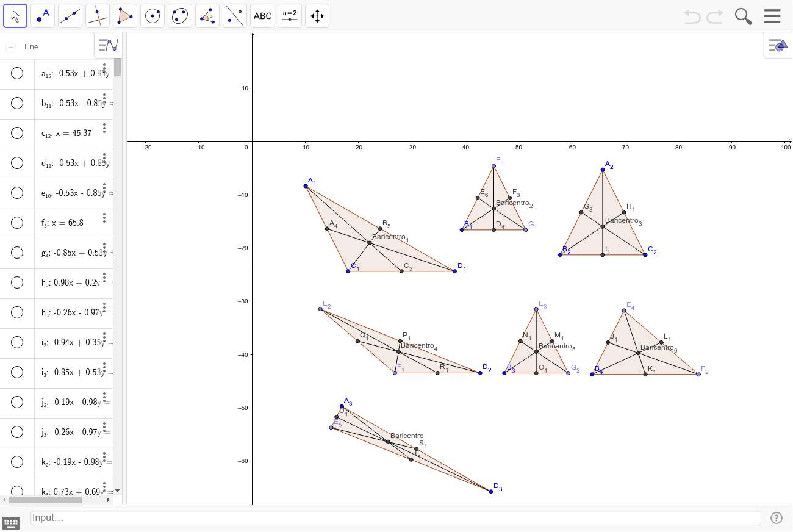This screenshot has width=793, height=532.
Task: Select the Angle tool
Action: [207, 16]
